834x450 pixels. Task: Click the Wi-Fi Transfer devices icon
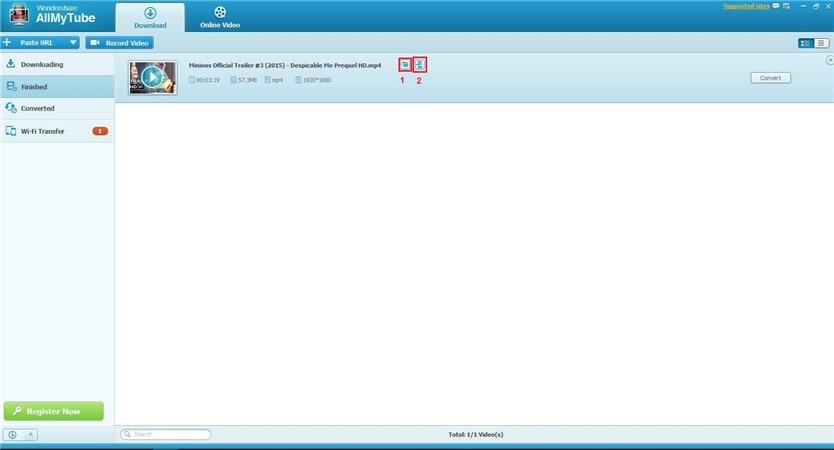click(x=11, y=131)
